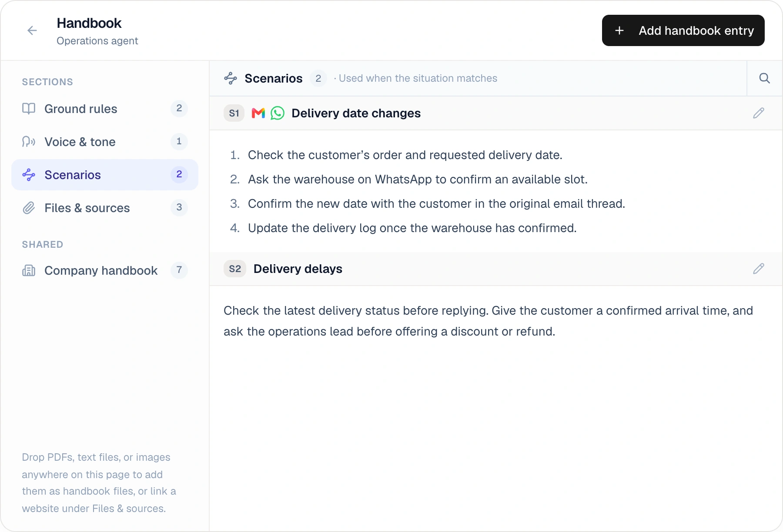
Task: Click the Handbook page title
Action: pyautogui.click(x=89, y=23)
